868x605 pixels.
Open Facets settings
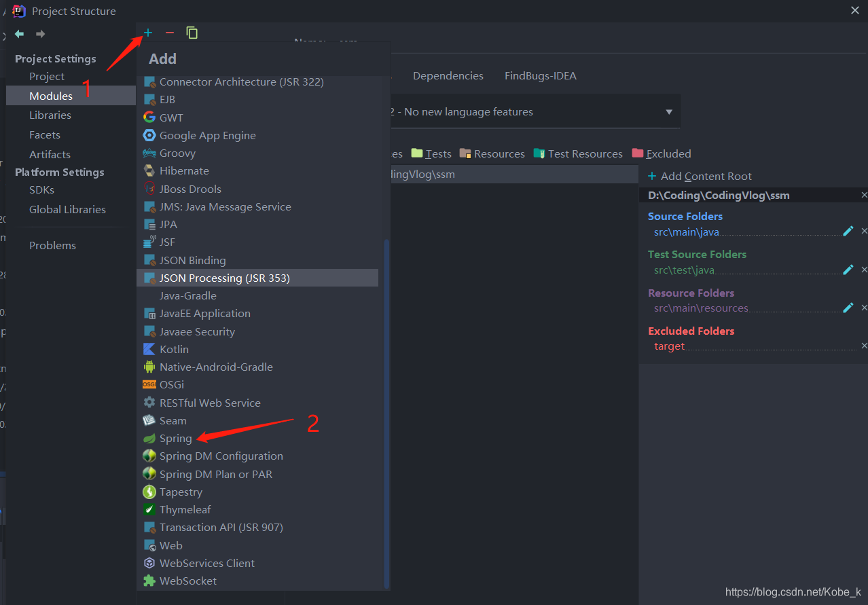coord(45,135)
